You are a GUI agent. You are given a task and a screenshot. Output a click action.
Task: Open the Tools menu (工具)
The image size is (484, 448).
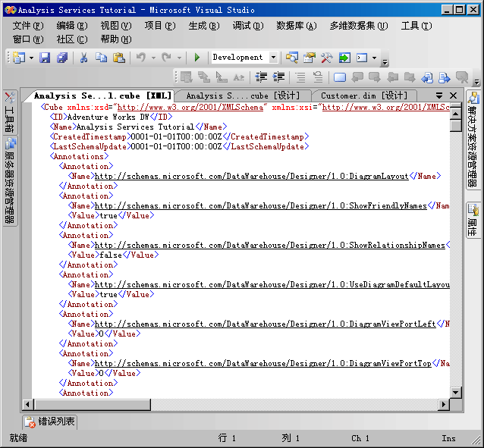point(416,26)
